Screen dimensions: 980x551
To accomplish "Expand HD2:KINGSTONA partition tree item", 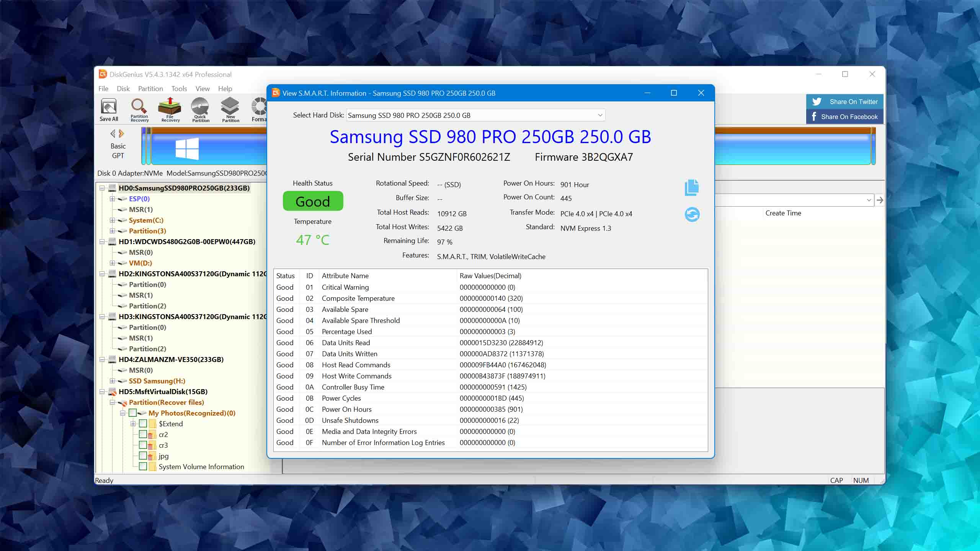I will click(102, 274).
